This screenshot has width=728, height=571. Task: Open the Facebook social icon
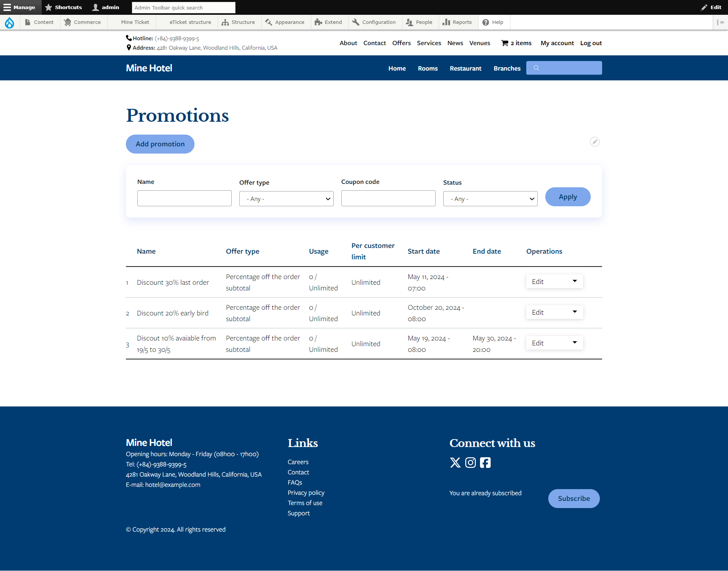[485, 463]
